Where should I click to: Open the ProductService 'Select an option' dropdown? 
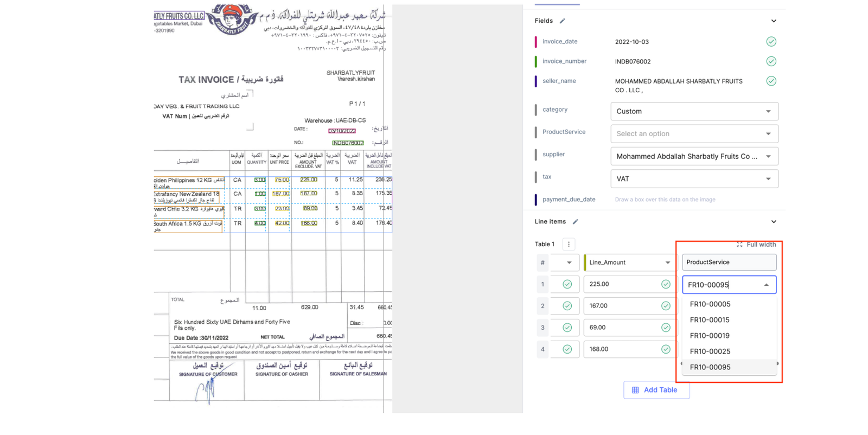pos(694,134)
